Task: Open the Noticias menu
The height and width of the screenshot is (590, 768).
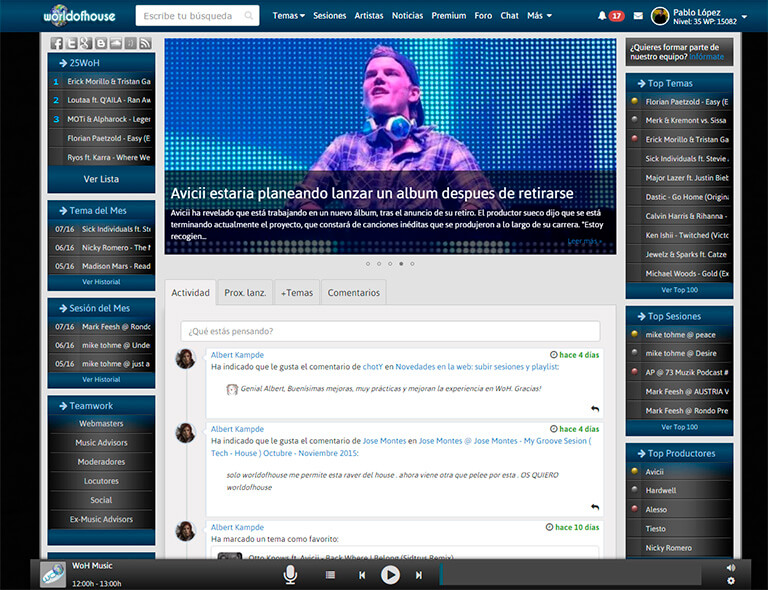Action: 407,16
